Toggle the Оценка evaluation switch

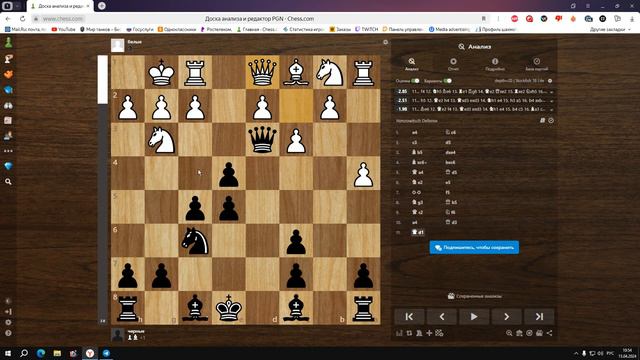coord(415,81)
